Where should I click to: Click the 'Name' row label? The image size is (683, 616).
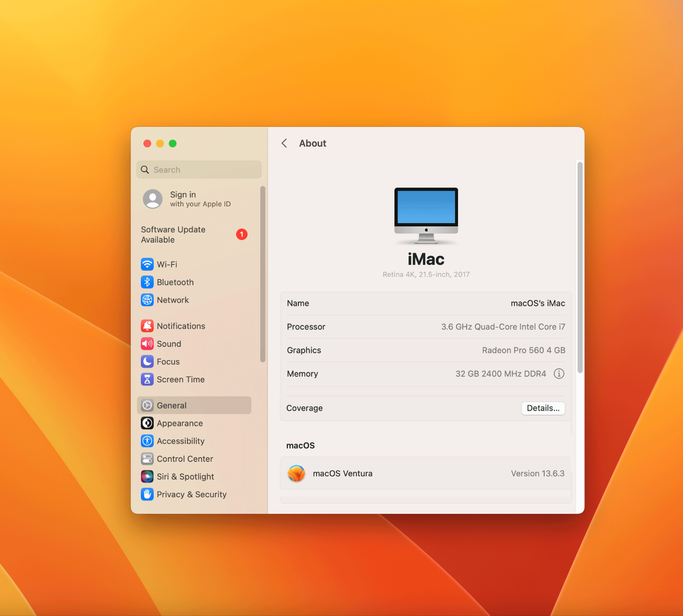[x=298, y=303]
